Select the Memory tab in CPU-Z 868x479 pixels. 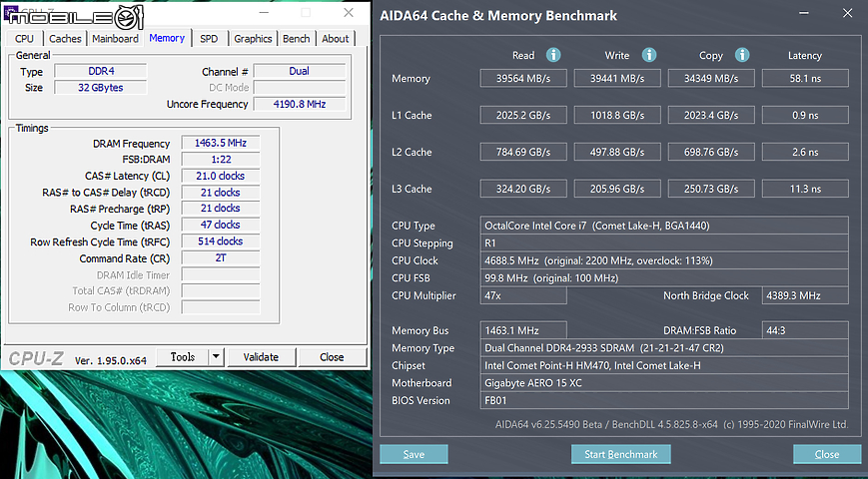167,38
